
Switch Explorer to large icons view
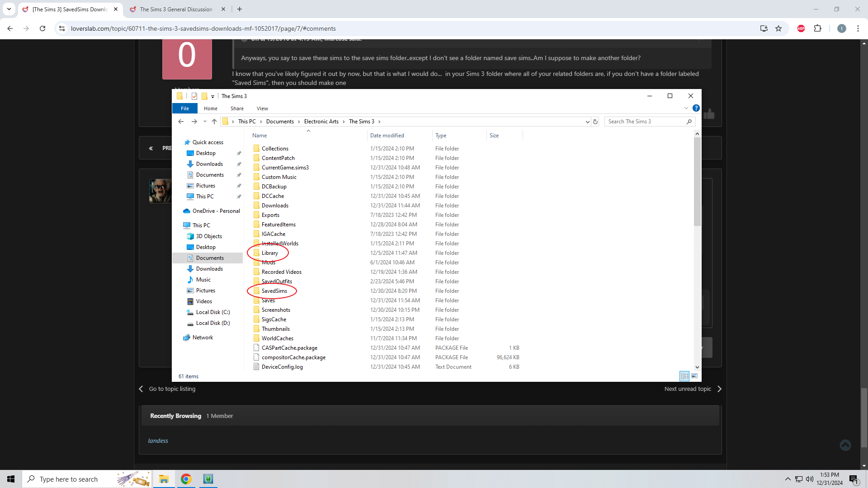coord(694,376)
